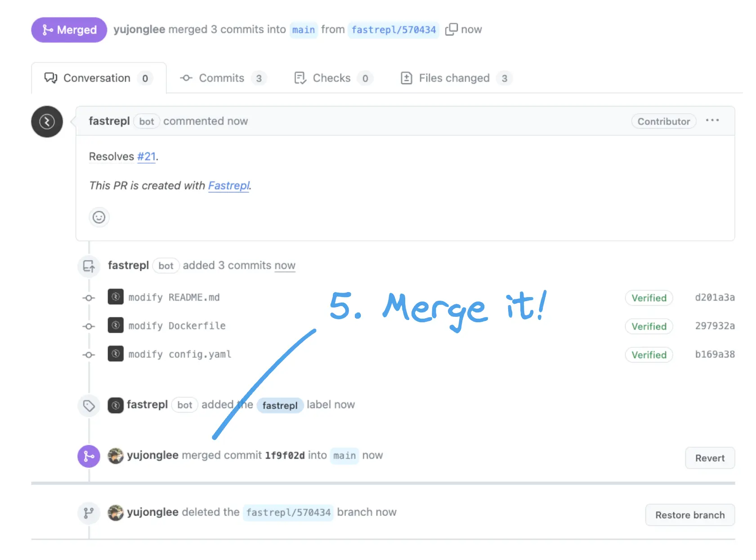756x560 pixels.
Task: Switch to the Checks tab
Action: click(x=331, y=78)
